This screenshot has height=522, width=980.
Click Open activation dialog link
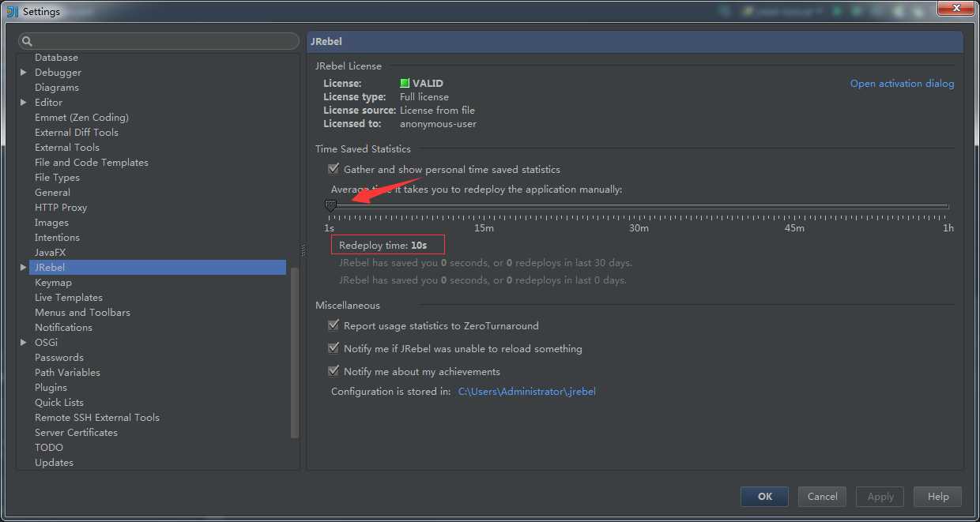pyautogui.click(x=902, y=83)
